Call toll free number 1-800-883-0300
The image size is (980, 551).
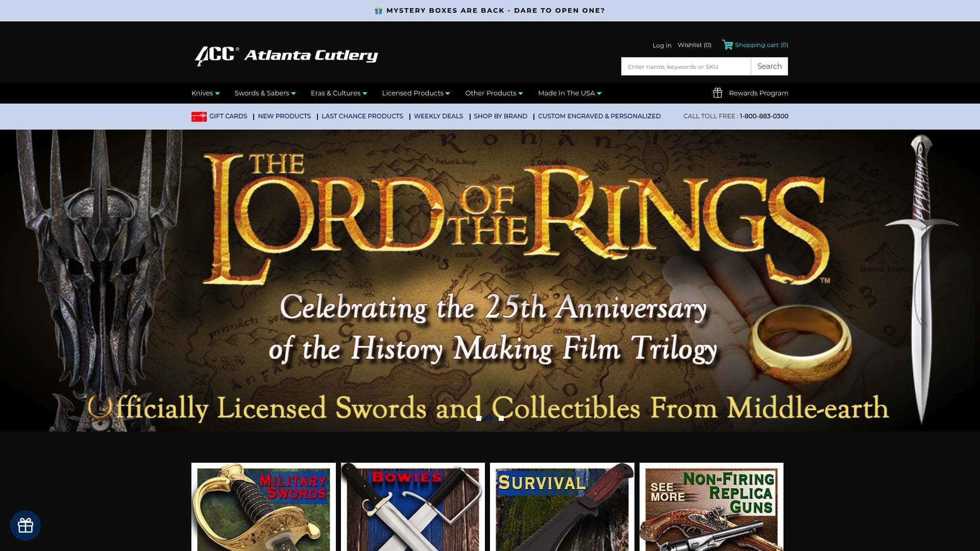point(764,116)
